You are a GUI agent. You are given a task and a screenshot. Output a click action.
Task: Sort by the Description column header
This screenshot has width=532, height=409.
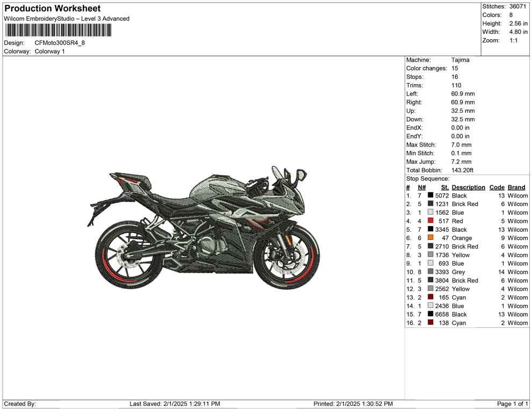[x=468, y=187]
